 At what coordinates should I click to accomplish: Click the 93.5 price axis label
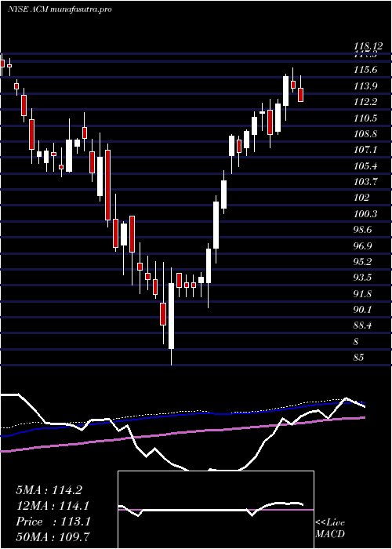coord(364,278)
